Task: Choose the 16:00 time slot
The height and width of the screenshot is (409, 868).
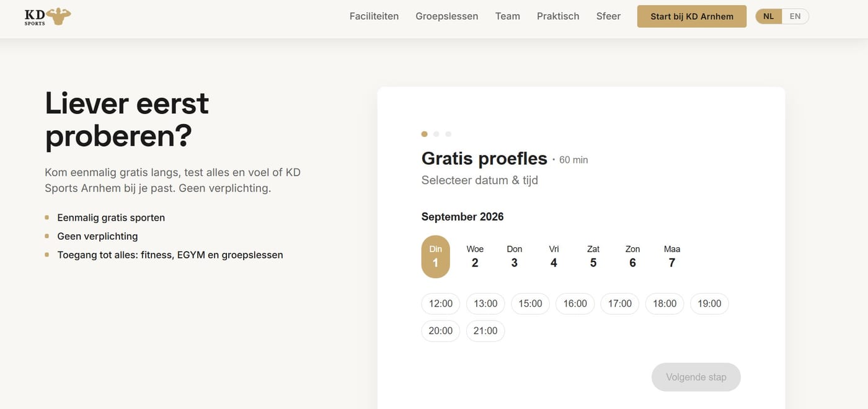Action: (x=575, y=304)
